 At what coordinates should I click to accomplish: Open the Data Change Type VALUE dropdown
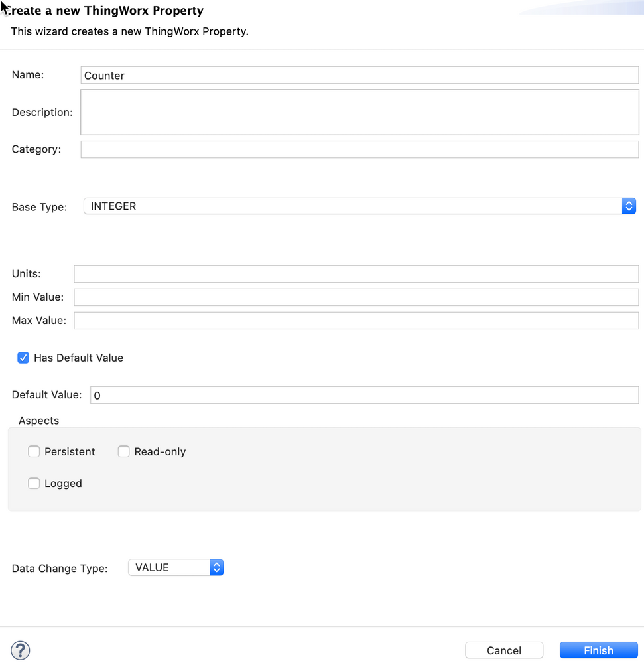(176, 567)
